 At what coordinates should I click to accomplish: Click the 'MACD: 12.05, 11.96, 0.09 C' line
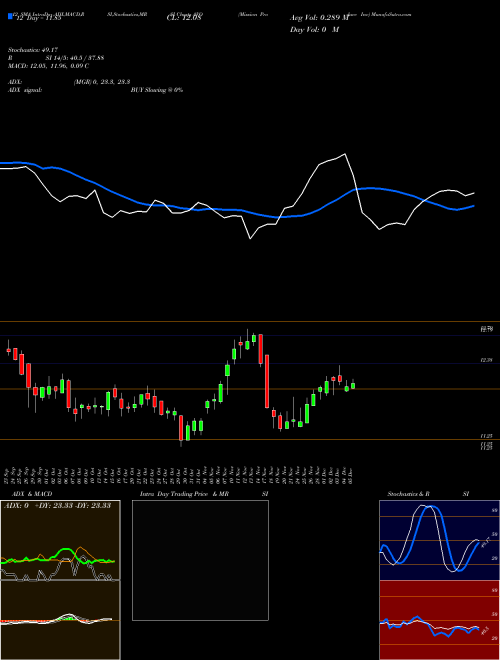pyautogui.click(x=48, y=66)
